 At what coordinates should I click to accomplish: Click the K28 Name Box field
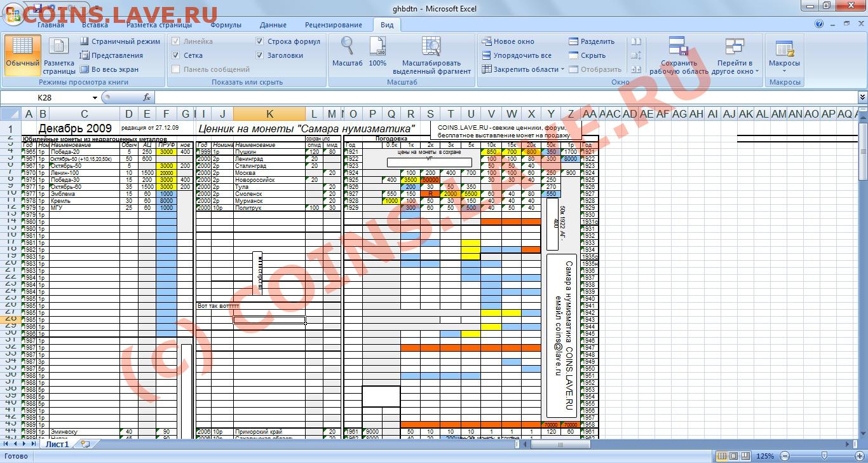point(46,97)
